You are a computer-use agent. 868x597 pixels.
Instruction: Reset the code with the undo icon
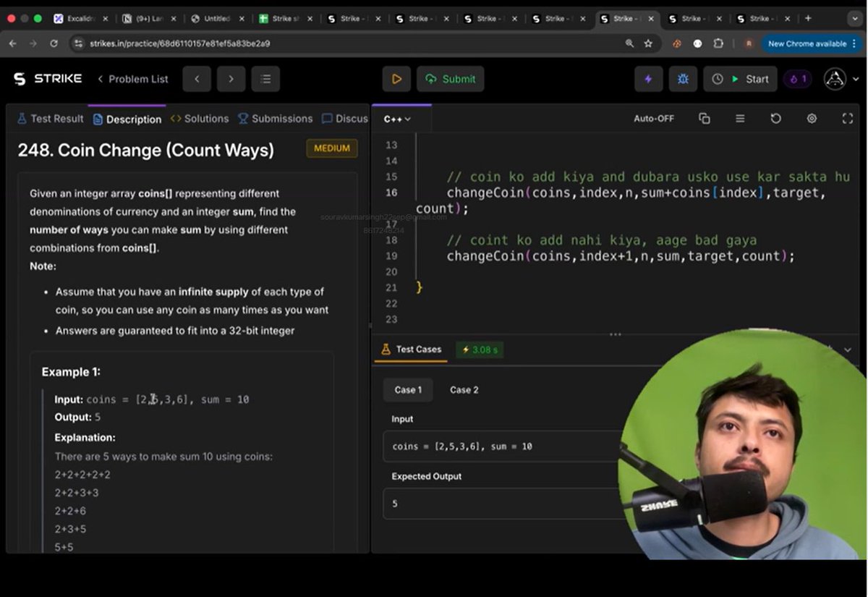point(776,119)
